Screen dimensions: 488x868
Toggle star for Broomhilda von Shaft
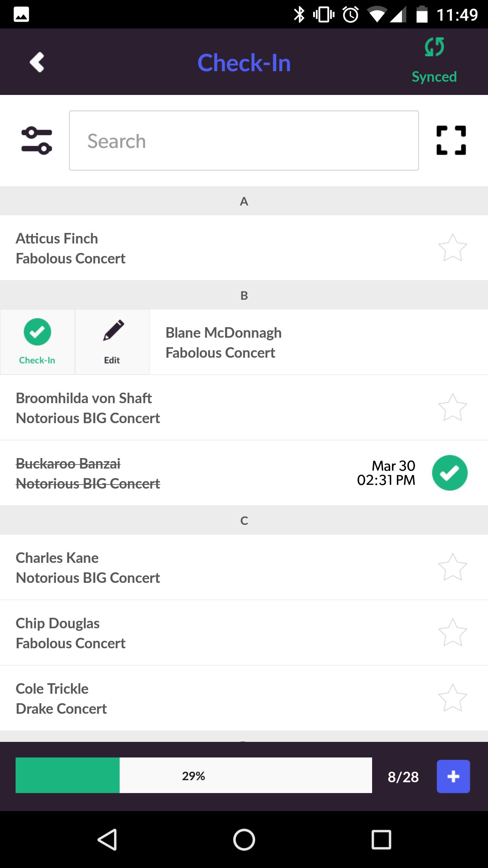(x=452, y=408)
